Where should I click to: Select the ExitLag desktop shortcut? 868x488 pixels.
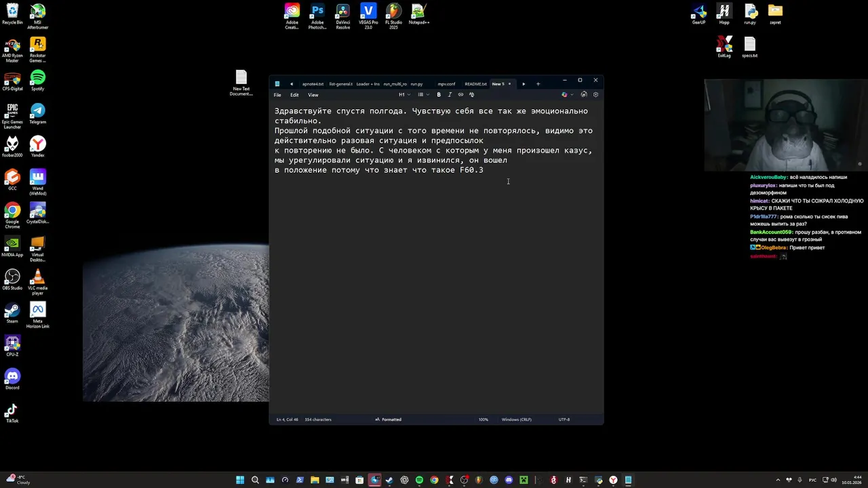724,47
